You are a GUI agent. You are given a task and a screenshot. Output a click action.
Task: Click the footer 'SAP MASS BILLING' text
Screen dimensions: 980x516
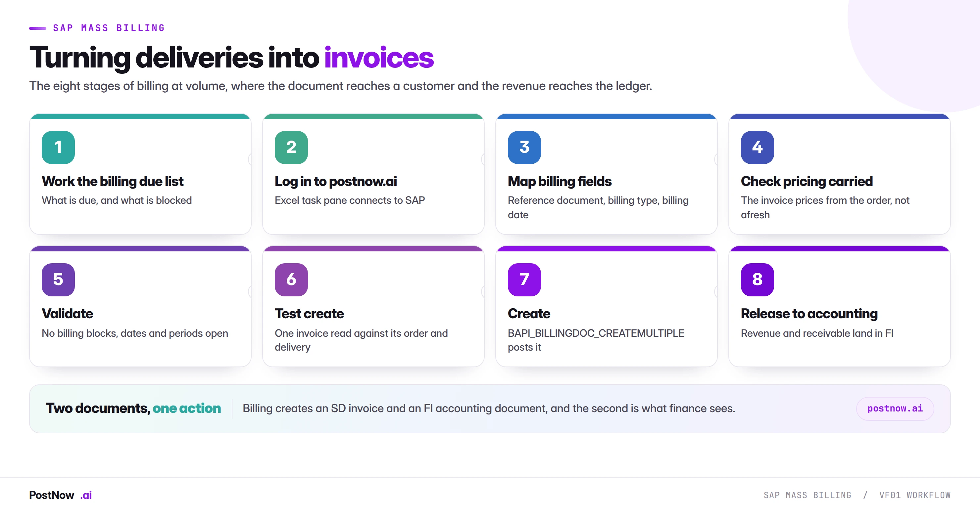coord(807,495)
